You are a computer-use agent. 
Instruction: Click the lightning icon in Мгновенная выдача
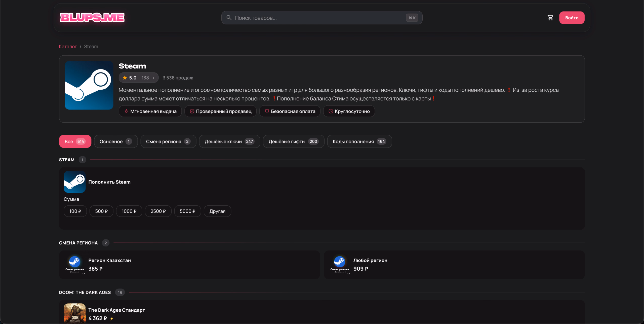click(x=126, y=111)
